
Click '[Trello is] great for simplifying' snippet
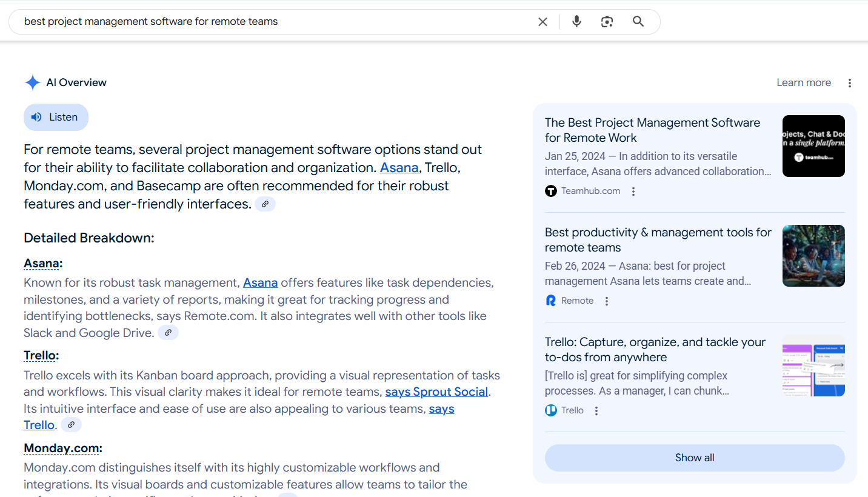[x=637, y=383]
